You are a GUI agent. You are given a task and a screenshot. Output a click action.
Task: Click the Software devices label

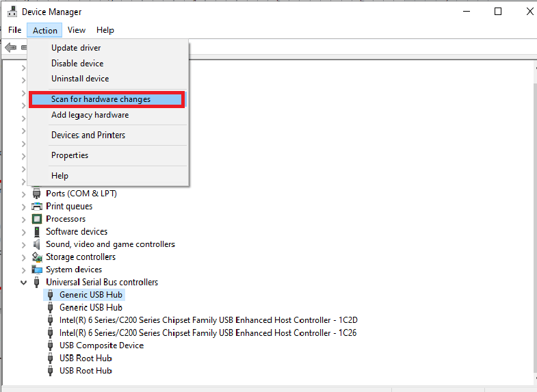(x=77, y=231)
